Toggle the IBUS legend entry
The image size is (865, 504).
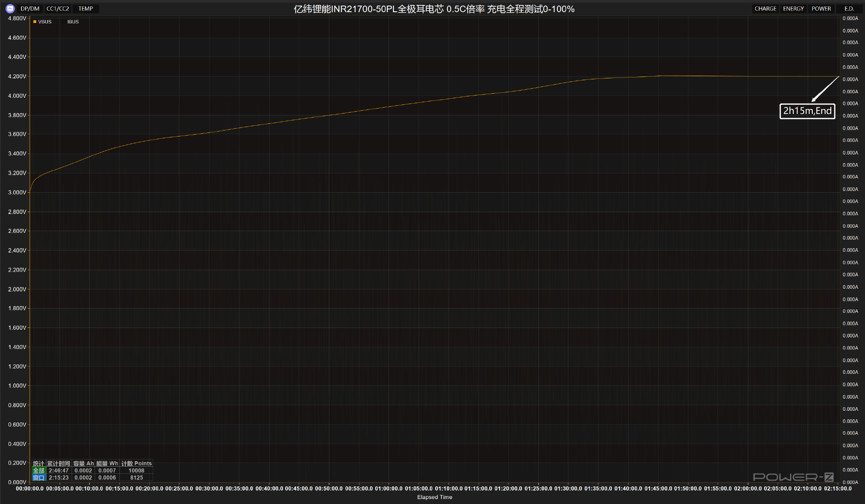70,22
